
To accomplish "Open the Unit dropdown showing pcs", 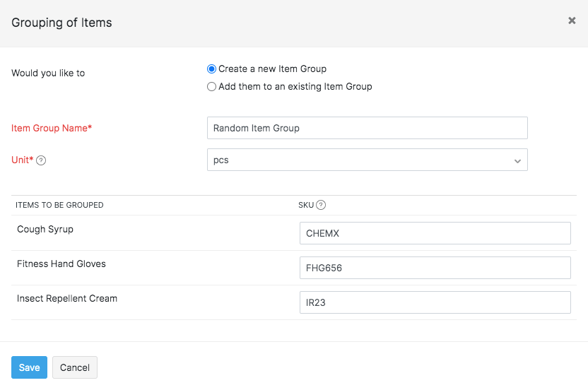I will 367,160.
